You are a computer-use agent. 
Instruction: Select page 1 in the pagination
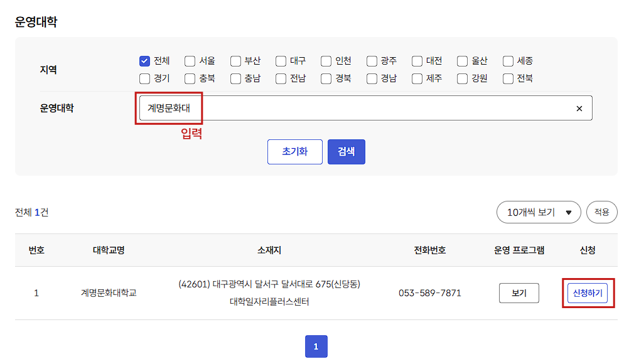click(316, 346)
